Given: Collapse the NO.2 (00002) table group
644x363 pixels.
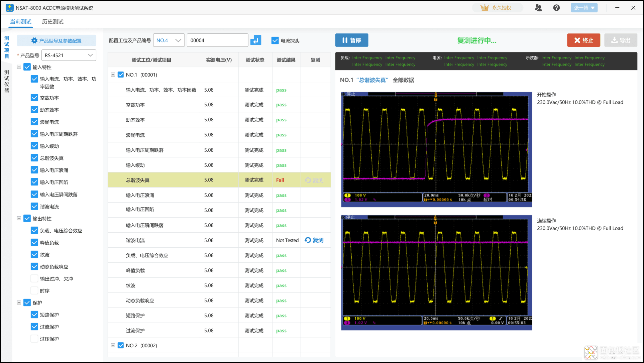Looking at the screenshot, I should 113,346.
